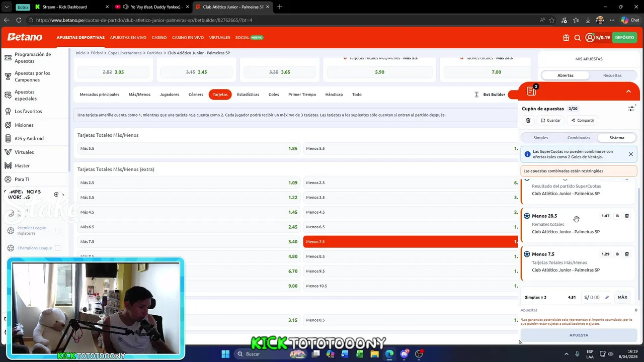Open Casino in top navigation
This screenshot has width=644, height=362.
click(x=159, y=38)
